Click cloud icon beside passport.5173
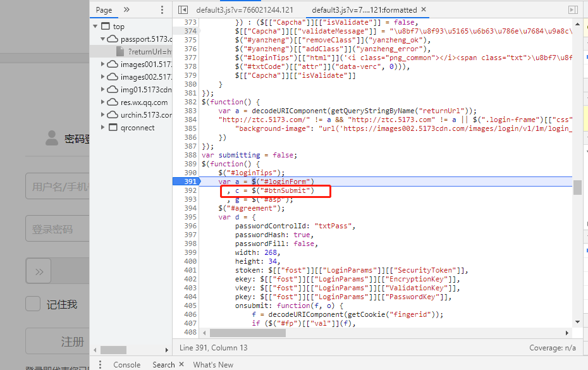 (113, 39)
